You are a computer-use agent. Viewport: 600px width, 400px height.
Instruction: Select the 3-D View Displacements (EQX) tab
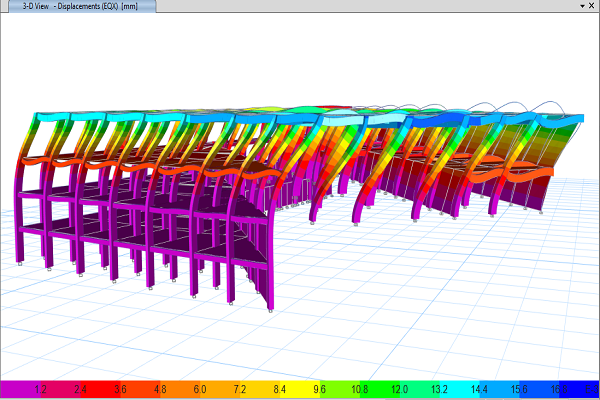[80, 6]
